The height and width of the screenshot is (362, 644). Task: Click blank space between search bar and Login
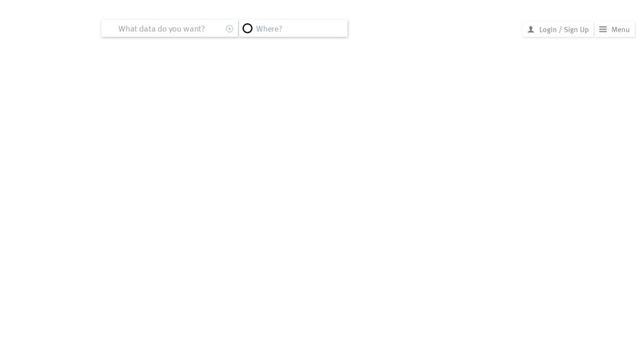(435, 29)
